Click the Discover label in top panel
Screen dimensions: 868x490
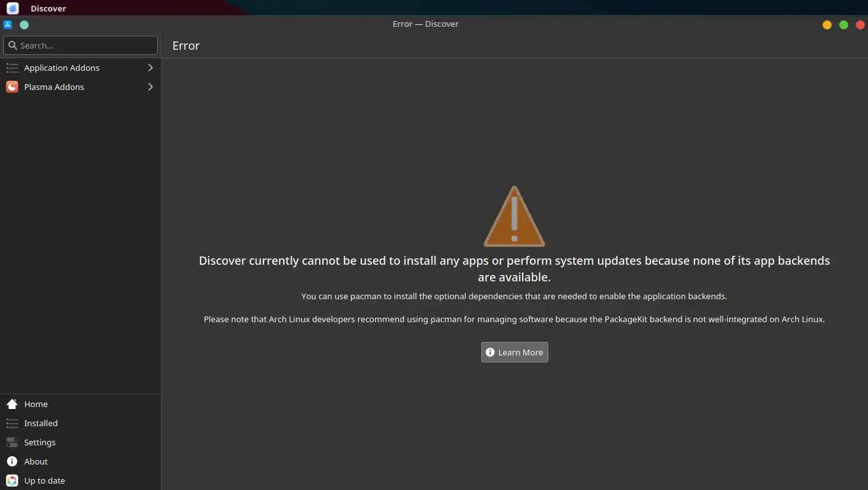(x=49, y=8)
